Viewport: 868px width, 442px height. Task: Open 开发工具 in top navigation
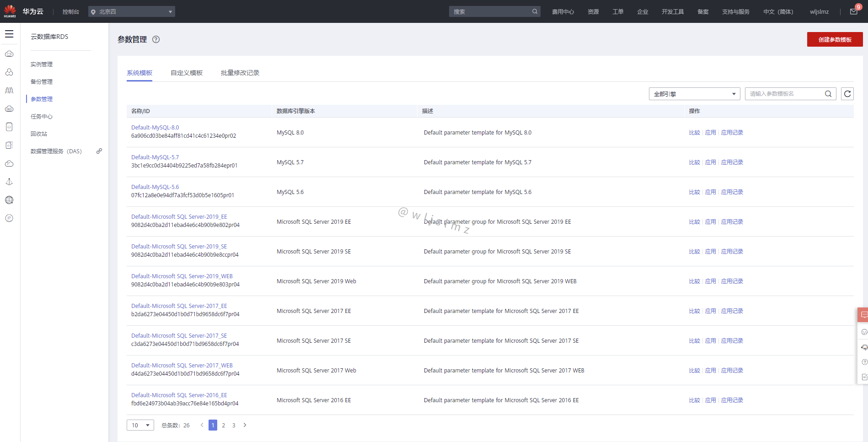tap(672, 11)
